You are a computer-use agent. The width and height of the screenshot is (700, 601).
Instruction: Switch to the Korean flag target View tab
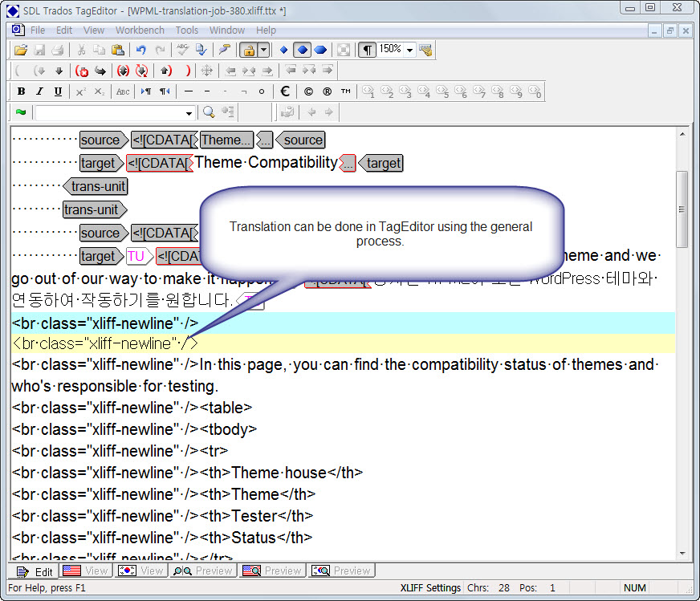point(141,571)
